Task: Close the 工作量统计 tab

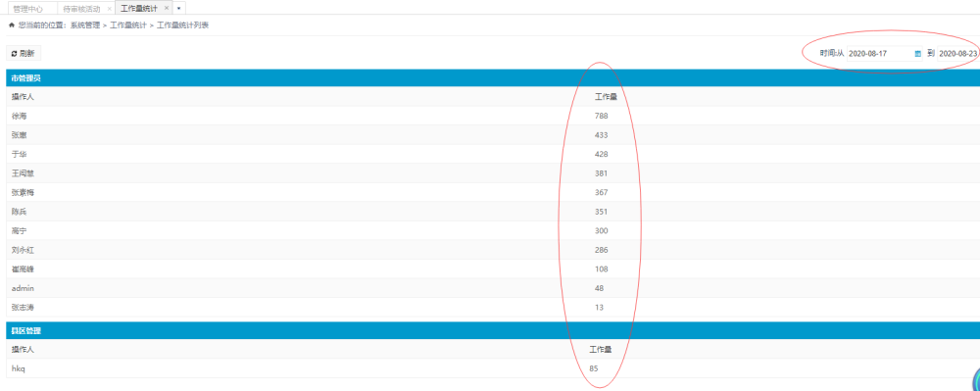Action: coord(167,8)
